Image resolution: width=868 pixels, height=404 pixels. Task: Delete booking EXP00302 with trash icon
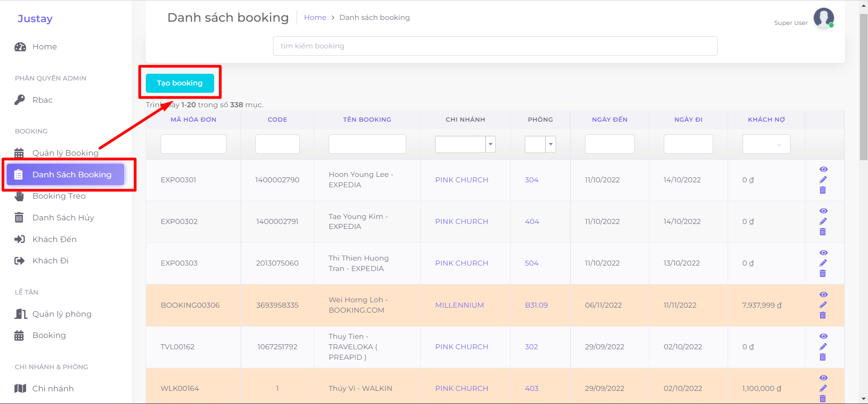pyautogui.click(x=823, y=232)
